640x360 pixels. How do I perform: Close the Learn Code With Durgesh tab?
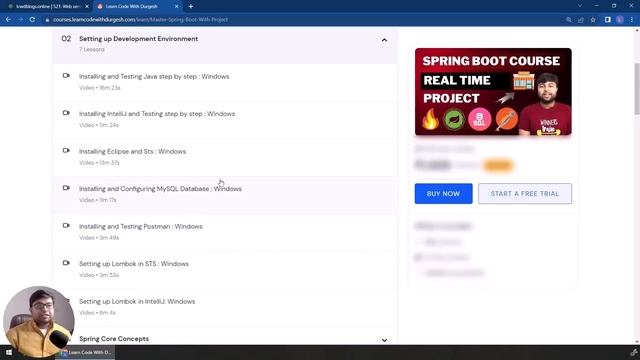point(176,7)
